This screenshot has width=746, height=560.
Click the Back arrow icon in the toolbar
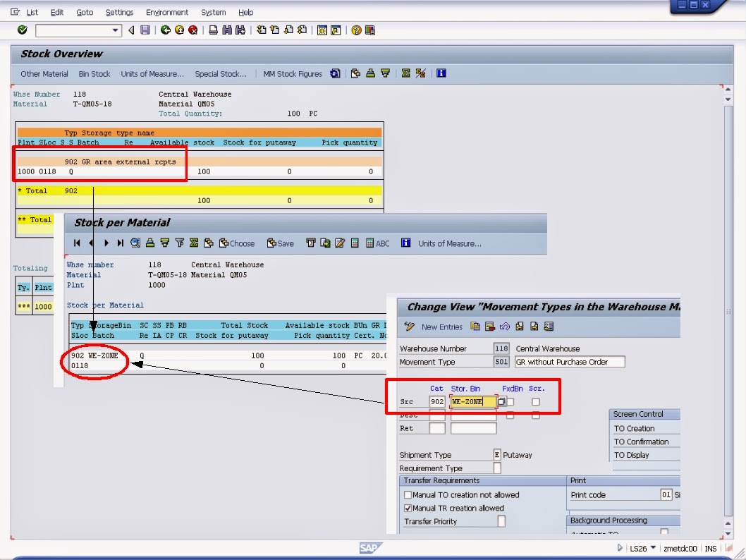[166, 30]
